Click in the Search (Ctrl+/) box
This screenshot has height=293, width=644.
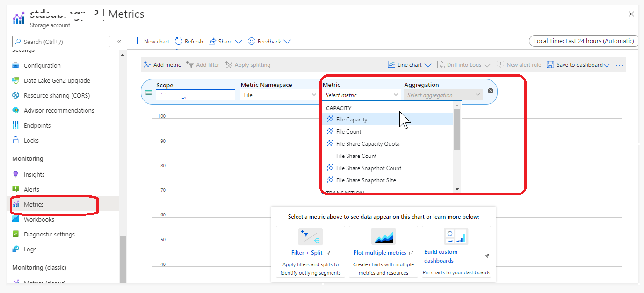tap(61, 42)
